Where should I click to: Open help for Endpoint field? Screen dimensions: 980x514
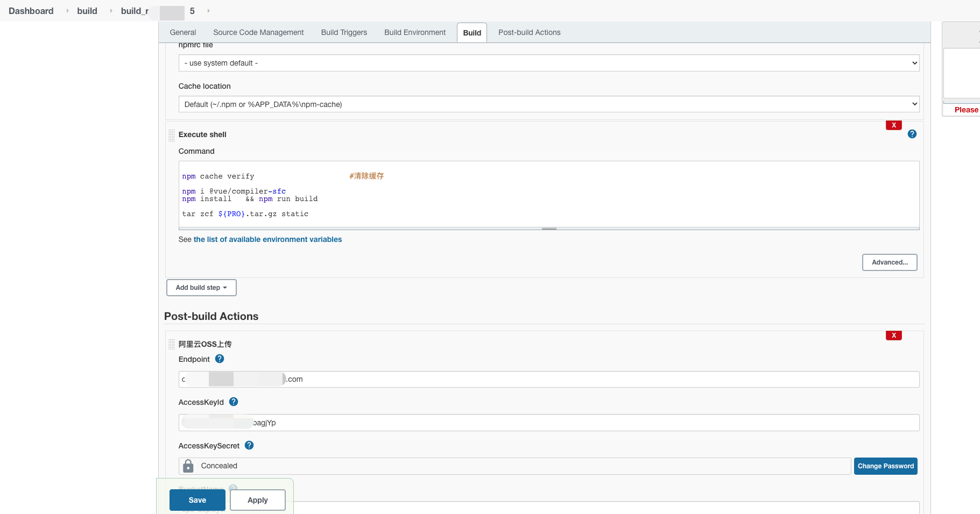click(219, 359)
